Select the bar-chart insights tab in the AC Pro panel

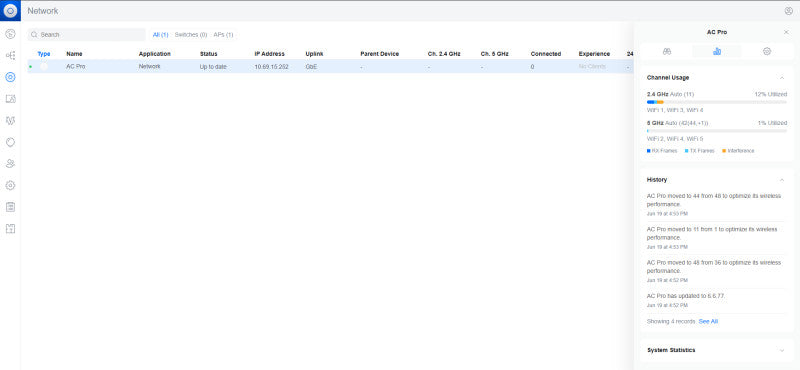click(x=717, y=51)
